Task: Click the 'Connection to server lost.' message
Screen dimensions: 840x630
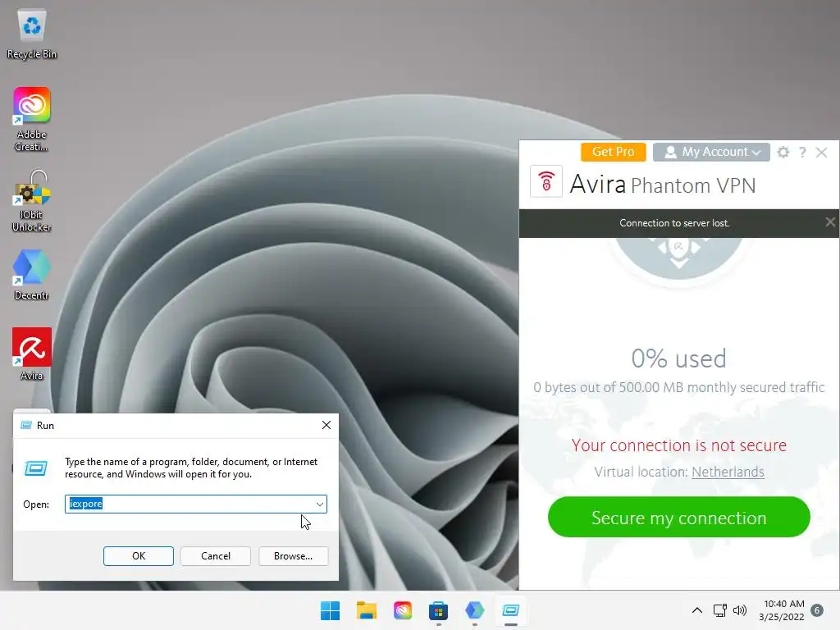Action: (674, 223)
